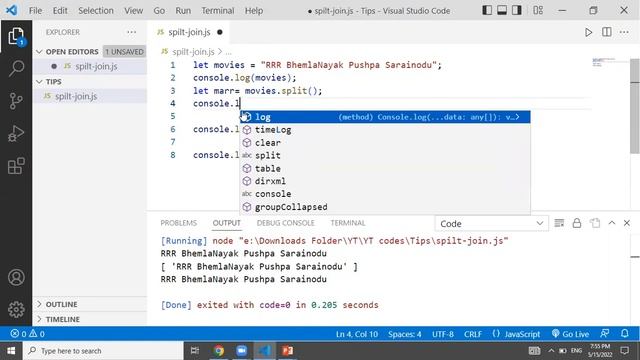Viewport: 640px width, 360px height.
Task: Select spilt-join.js under Open Editors
Action: click(x=90, y=66)
